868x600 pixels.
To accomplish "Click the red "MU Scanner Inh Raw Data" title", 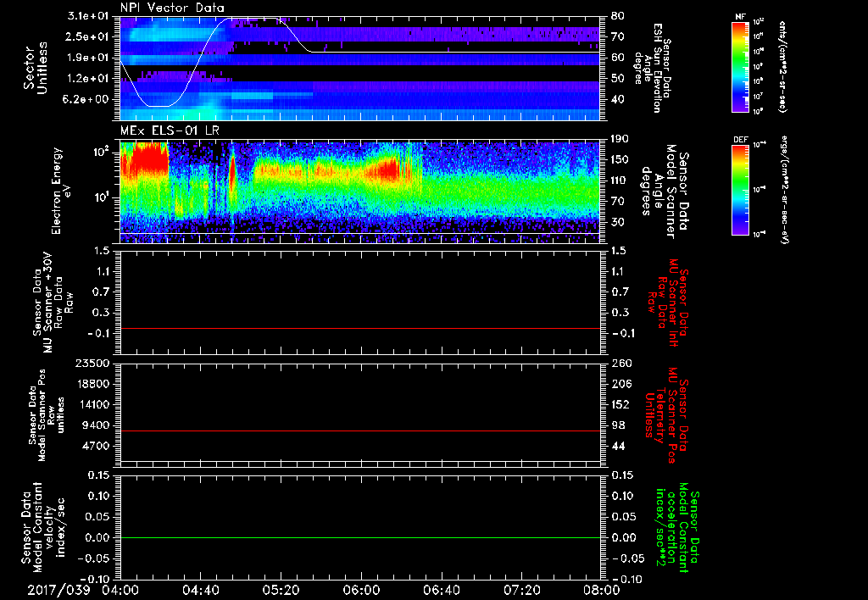I will pos(666,303).
